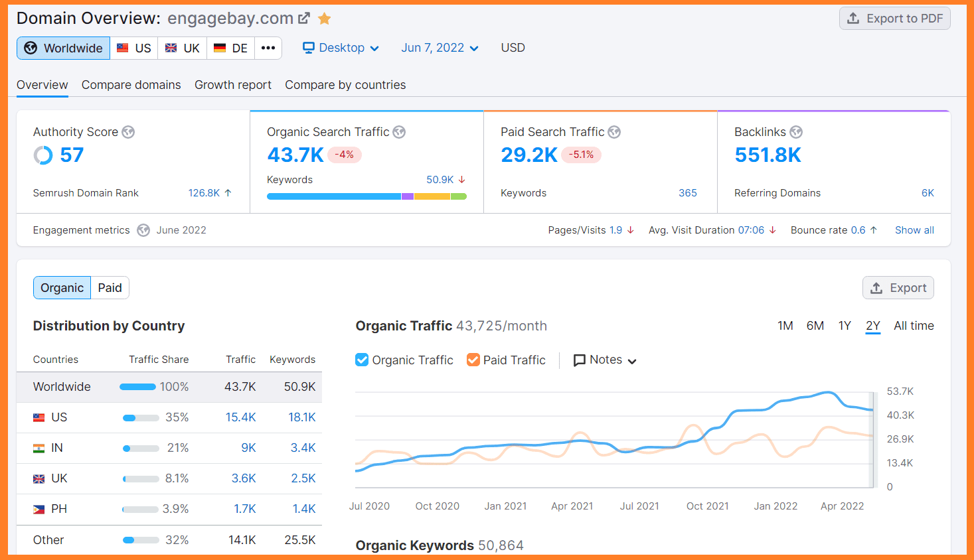This screenshot has width=974, height=560.
Task: Click US traffic value 15.4K
Action: point(241,417)
